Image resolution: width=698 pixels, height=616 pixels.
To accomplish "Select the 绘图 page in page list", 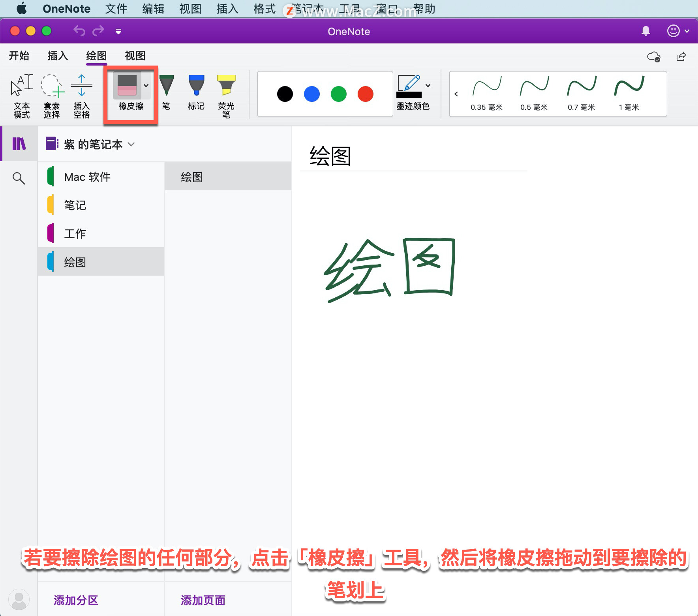I will coord(228,177).
